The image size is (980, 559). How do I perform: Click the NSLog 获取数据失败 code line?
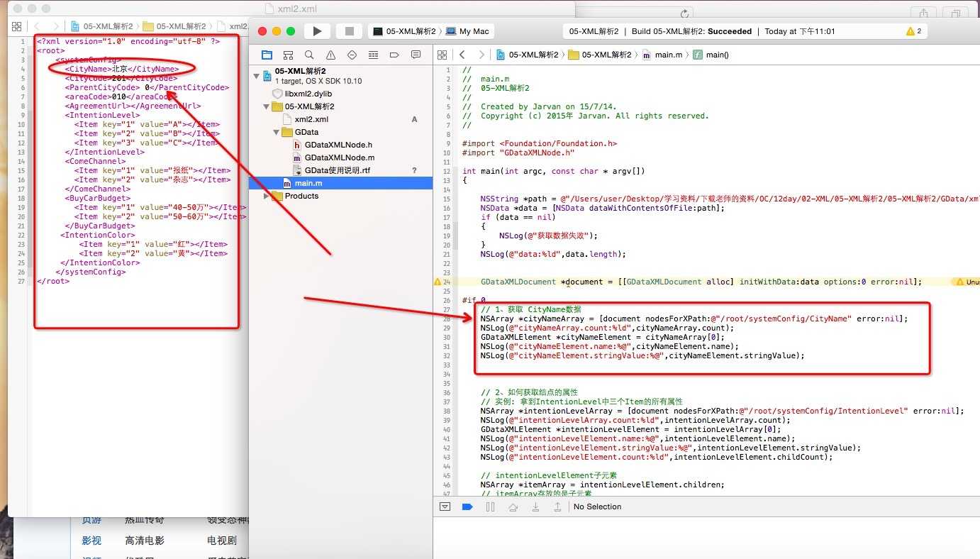tap(548, 236)
